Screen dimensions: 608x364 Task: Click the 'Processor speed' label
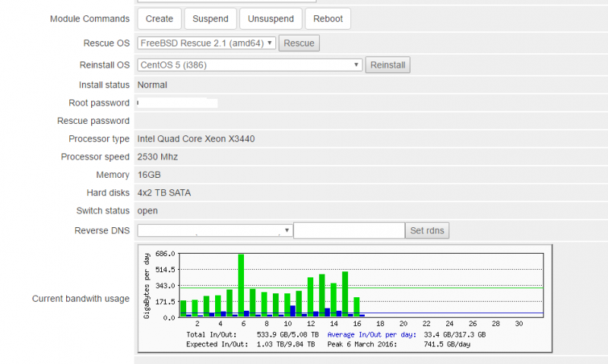point(95,157)
